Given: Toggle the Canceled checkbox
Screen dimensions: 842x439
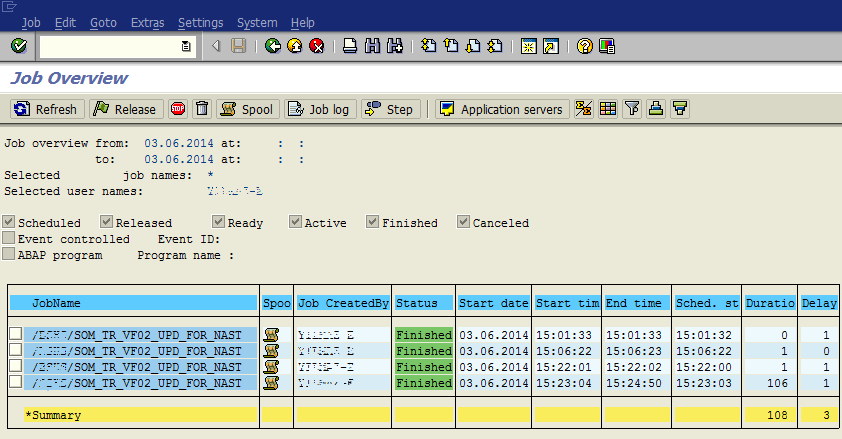Looking at the screenshot, I should (x=463, y=221).
